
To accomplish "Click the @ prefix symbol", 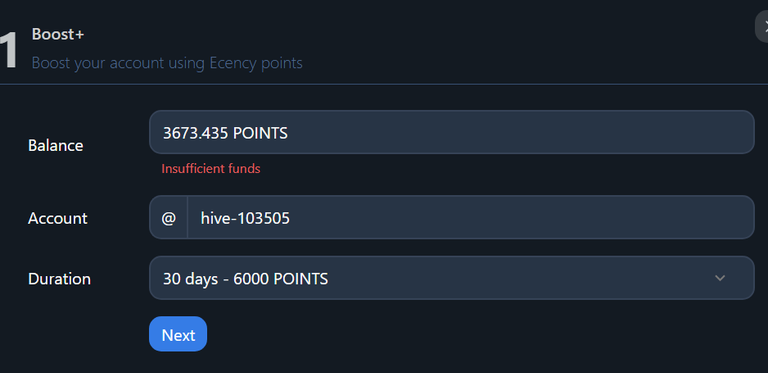I will pyautogui.click(x=168, y=218).
